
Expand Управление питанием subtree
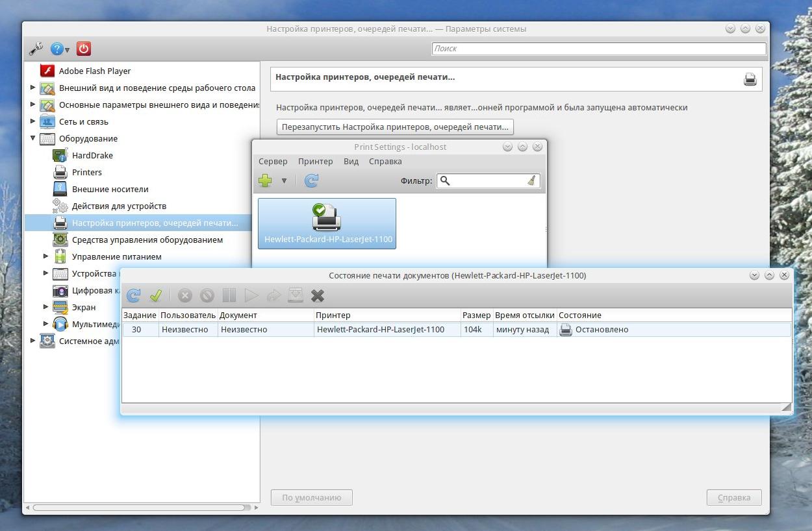[x=46, y=256]
